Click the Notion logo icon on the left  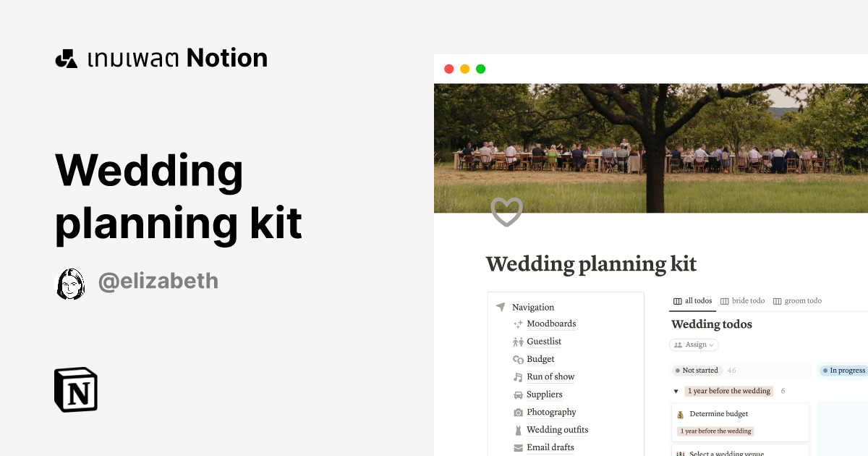75,389
